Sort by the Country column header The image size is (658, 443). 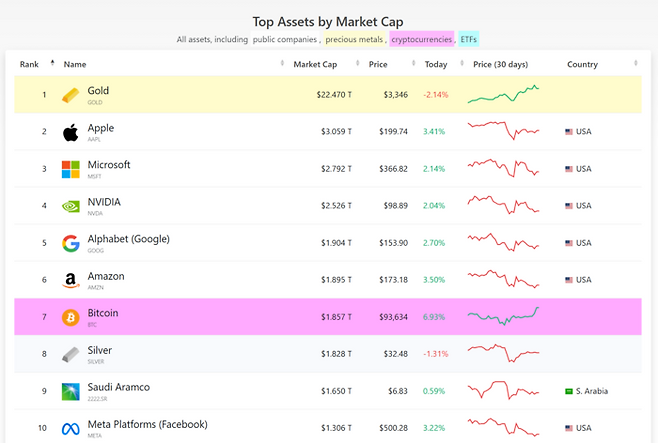pos(583,64)
